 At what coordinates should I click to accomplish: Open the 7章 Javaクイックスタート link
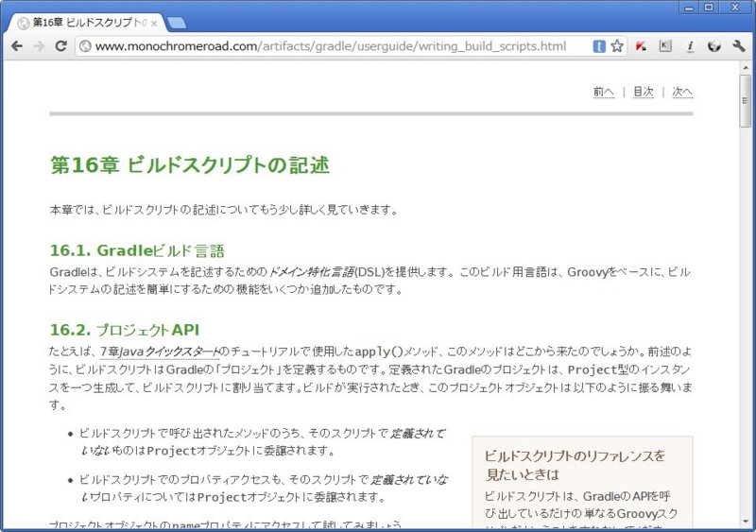160,352
